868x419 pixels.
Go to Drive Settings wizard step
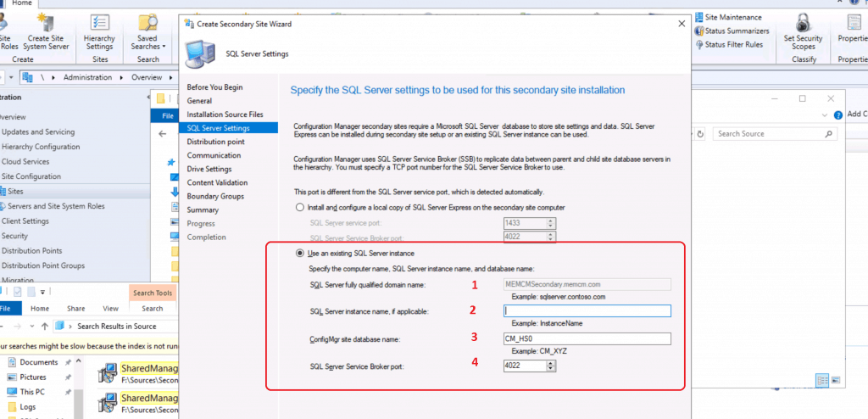click(x=209, y=169)
